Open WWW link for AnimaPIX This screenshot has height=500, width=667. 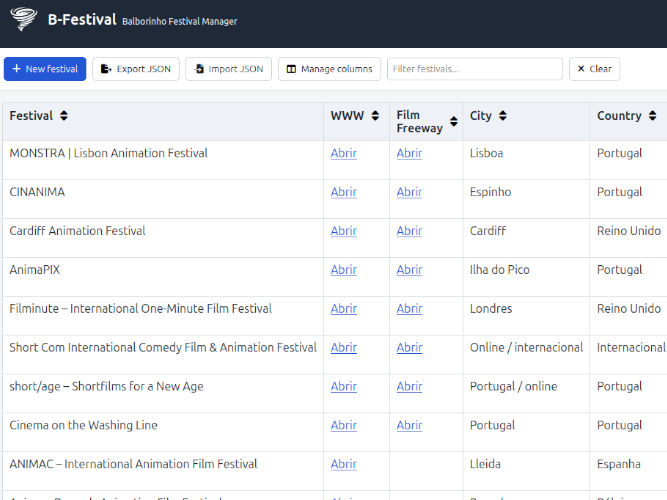pos(344,270)
